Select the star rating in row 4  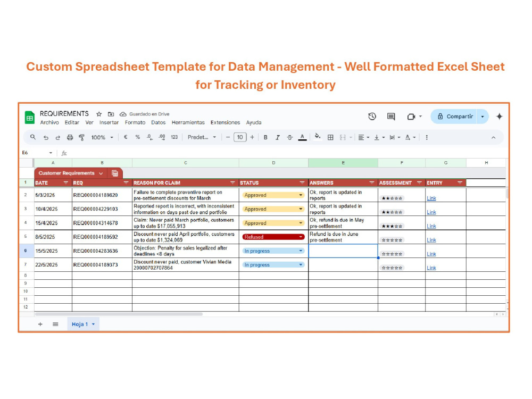392,226
